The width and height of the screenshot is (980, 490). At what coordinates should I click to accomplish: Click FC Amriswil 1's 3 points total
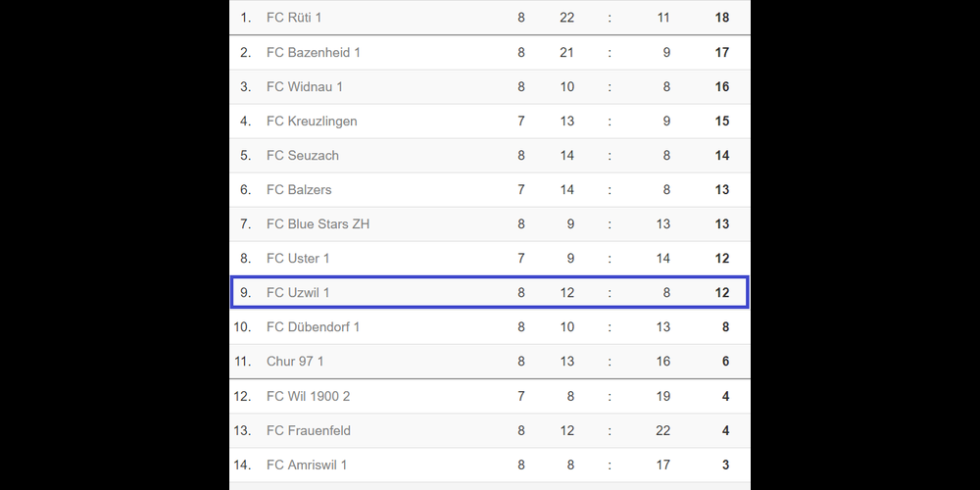pyautogui.click(x=725, y=465)
